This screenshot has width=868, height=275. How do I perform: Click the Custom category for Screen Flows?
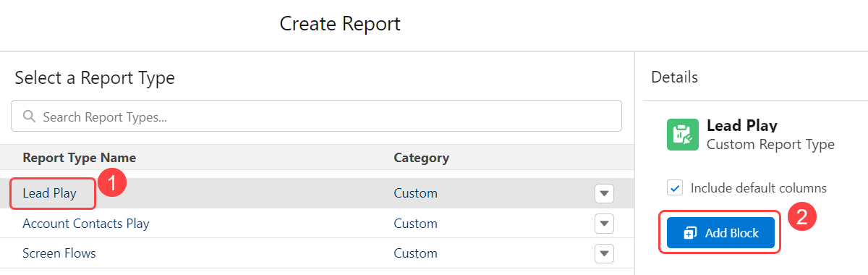pyautogui.click(x=415, y=253)
